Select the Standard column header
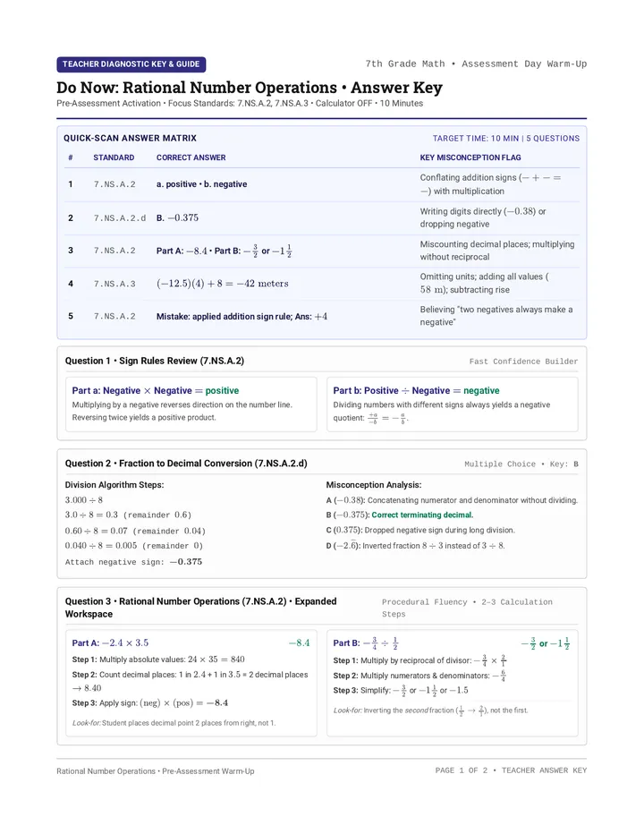Screen dimensions: 644x834 coord(114,157)
